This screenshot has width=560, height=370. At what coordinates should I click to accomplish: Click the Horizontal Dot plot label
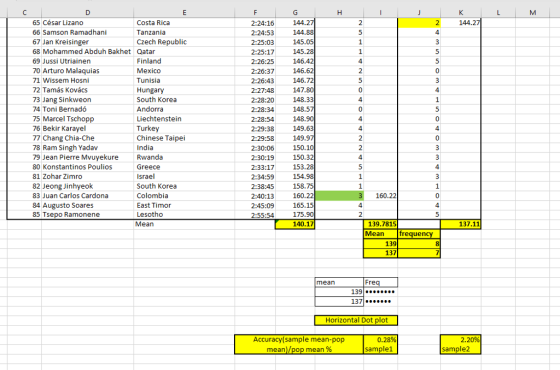(x=356, y=320)
